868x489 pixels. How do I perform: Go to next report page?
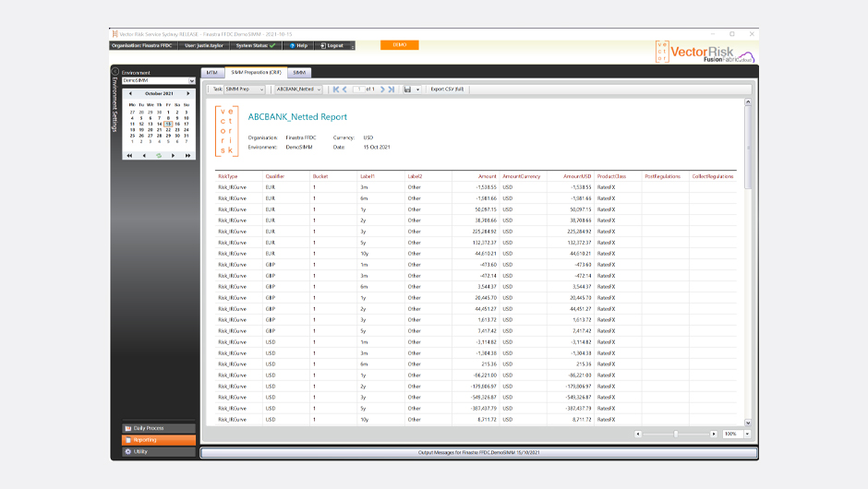382,89
